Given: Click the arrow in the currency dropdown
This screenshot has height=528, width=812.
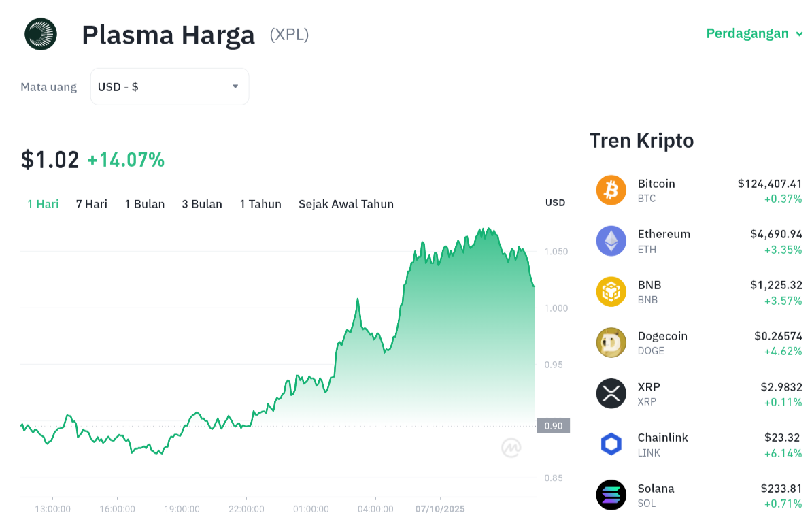Looking at the screenshot, I should point(235,86).
